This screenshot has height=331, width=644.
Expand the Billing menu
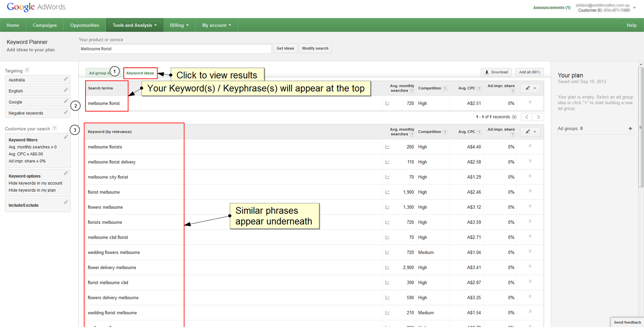coord(179,25)
